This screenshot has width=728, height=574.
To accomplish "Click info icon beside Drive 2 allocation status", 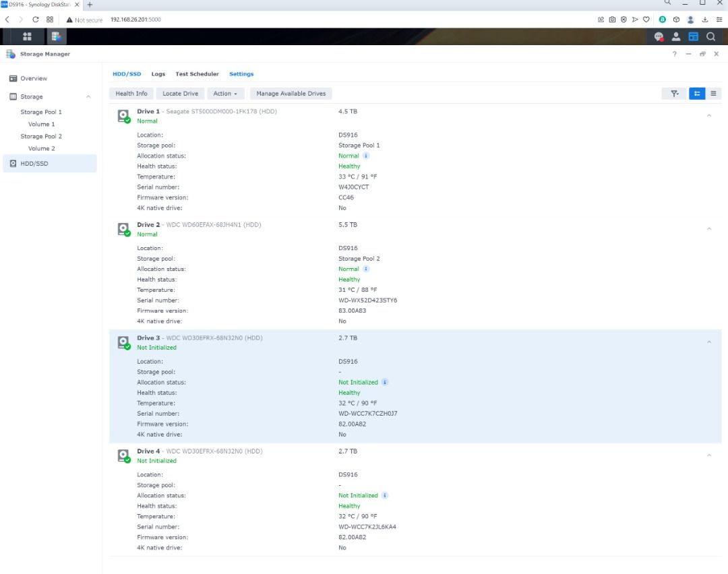I will click(x=366, y=269).
